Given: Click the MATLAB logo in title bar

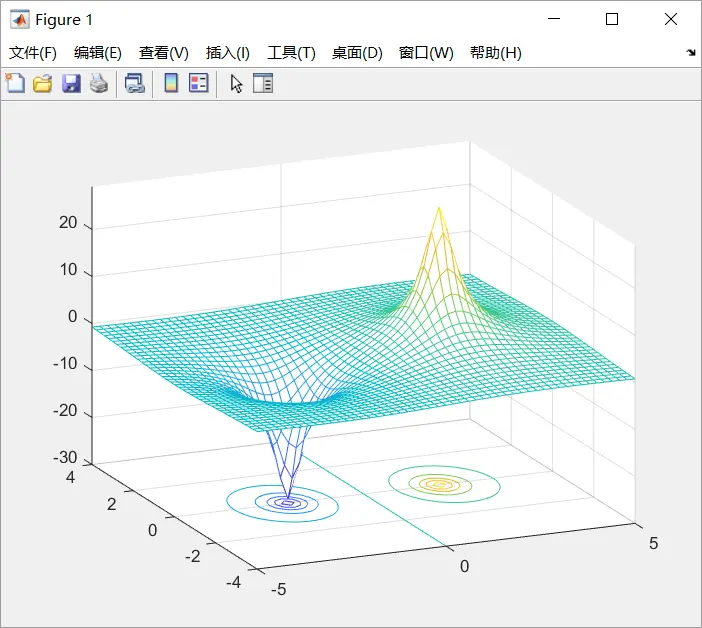Looking at the screenshot, I should point(20,20).
